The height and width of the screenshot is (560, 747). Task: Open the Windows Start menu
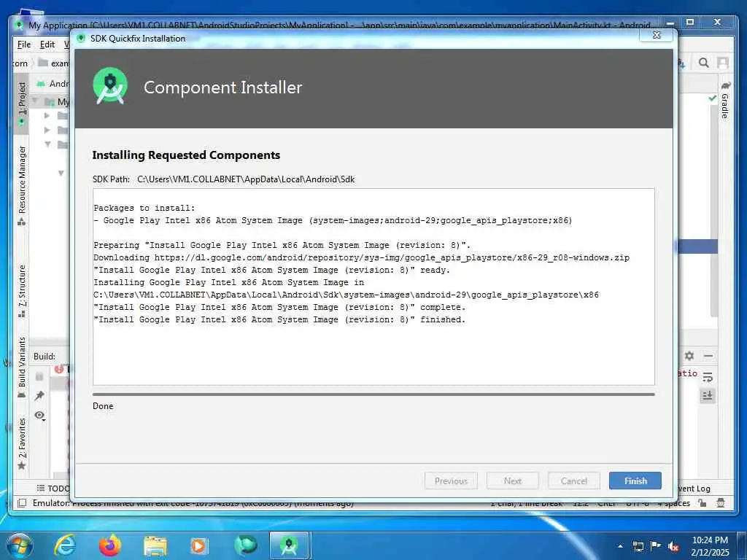point(19,545)
